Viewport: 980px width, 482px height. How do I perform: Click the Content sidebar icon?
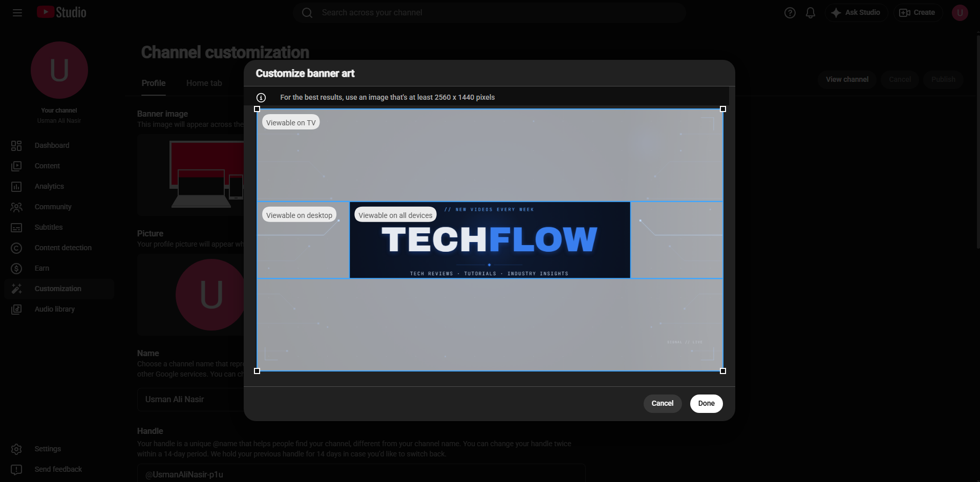tap(16, 166)
